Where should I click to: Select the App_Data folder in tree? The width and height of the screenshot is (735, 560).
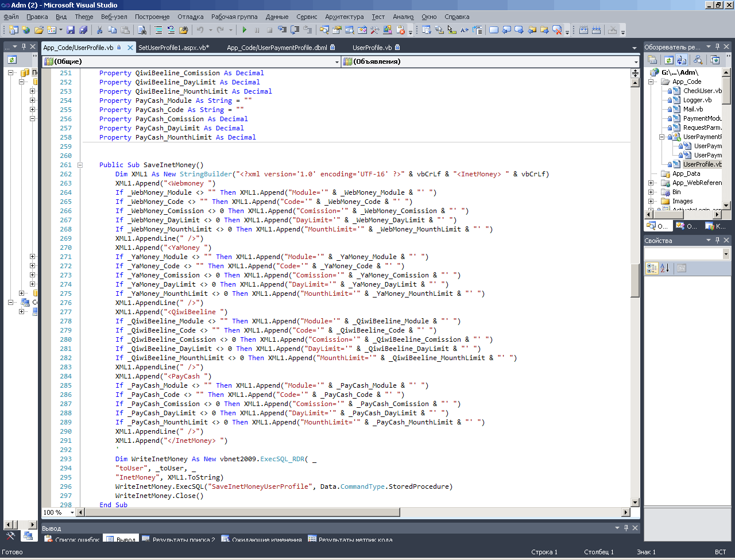(686, 173)
